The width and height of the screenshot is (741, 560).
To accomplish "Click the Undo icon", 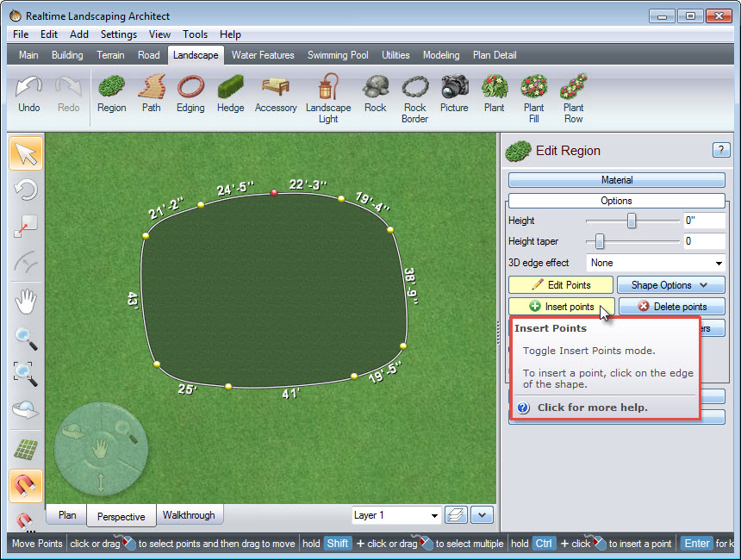I will pyautogui.click(x=28, y=94).
